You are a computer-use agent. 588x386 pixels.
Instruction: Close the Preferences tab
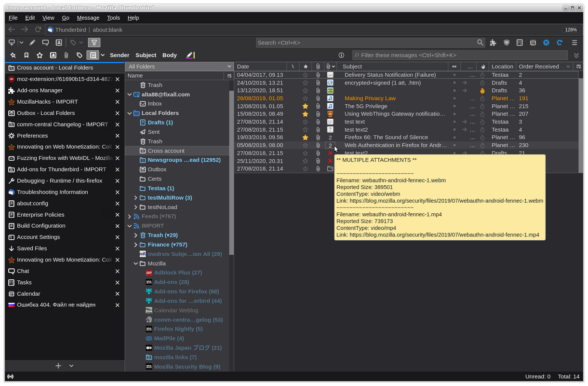coord(118,136)
